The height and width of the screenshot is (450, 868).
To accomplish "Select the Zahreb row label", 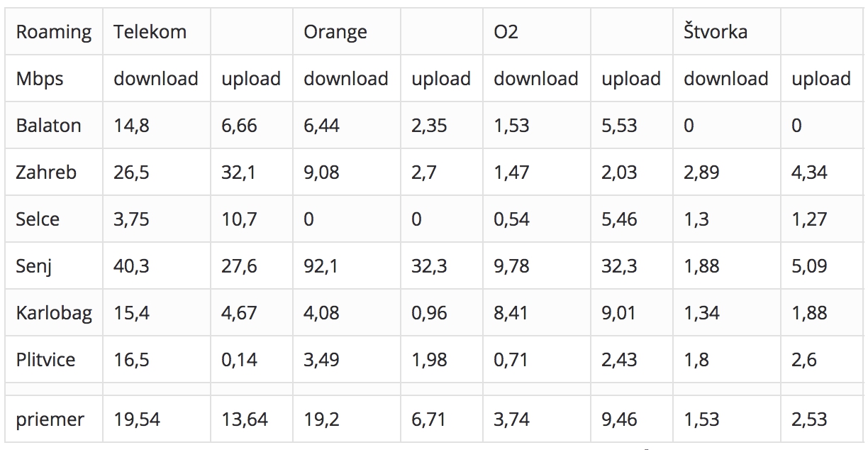I will pos(46,172).
